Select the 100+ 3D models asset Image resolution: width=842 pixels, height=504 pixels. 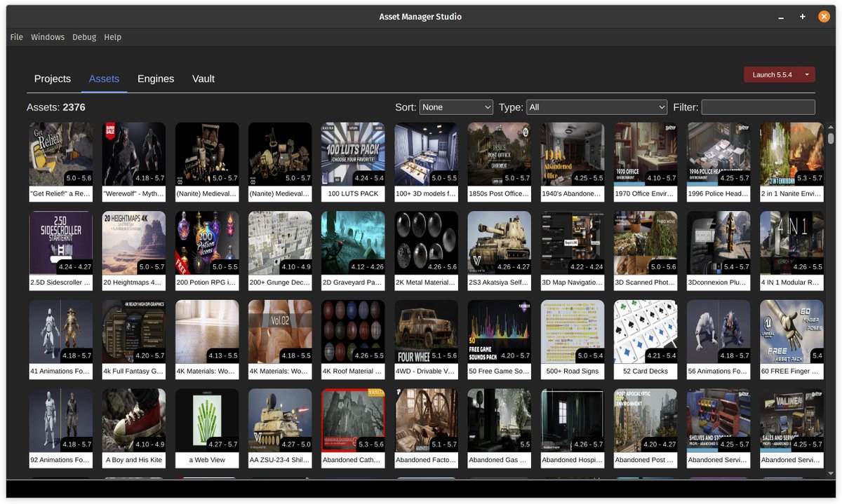[x=426, y=162]
